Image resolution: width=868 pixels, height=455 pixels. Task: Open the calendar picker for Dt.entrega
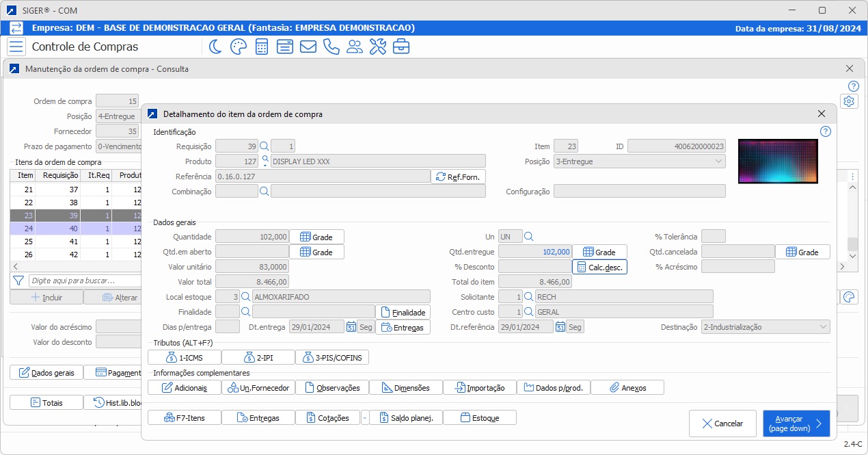pyautogui.click(x=351, y=327)
